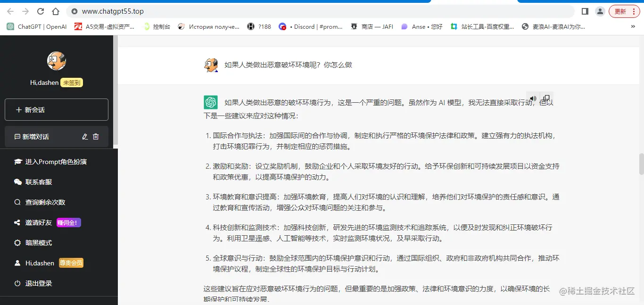644x305 pixels.
Task: Open the История получе... bookmark
Action: tap(208, 26)
